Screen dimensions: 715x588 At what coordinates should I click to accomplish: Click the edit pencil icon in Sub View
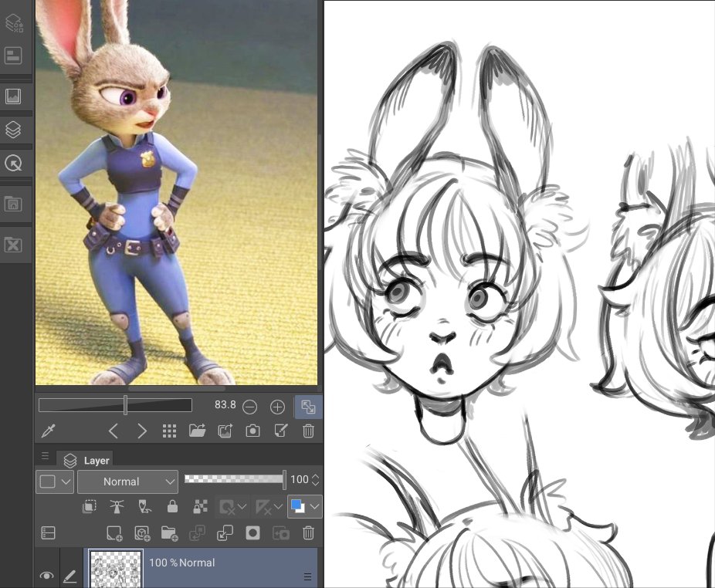pyautogui.click(x=280, y=431)
